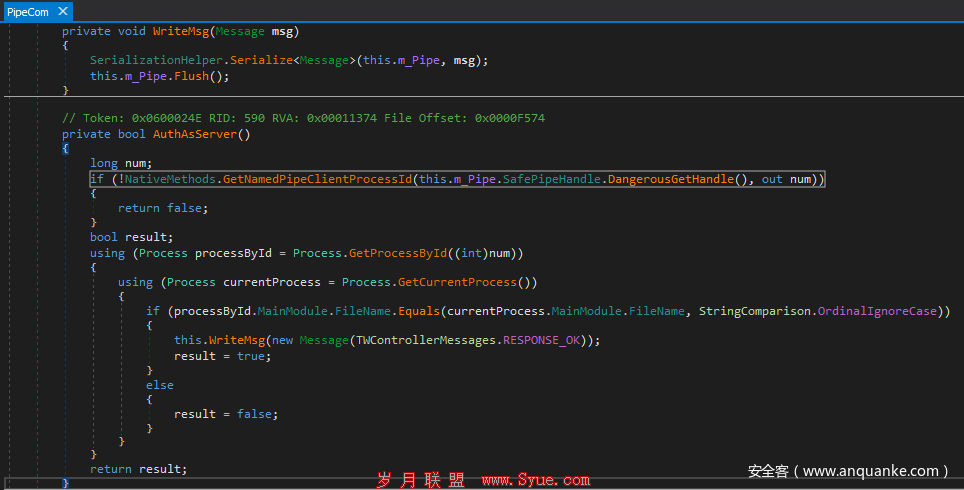
Task: Click the Flush method call
Action: (x=191, y=76)
